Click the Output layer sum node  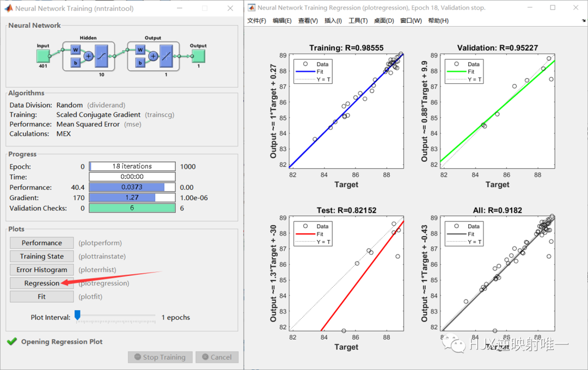pos(154,56)
